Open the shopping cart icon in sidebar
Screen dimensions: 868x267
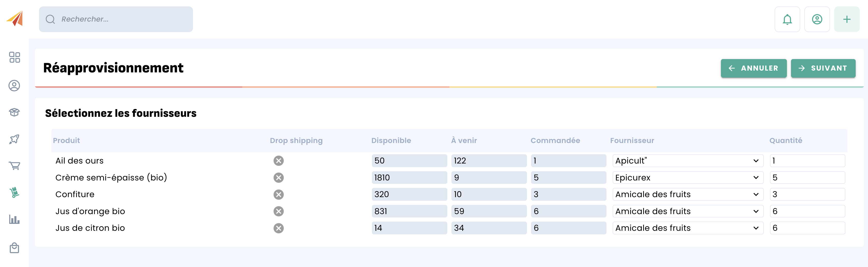click(14, 166)
